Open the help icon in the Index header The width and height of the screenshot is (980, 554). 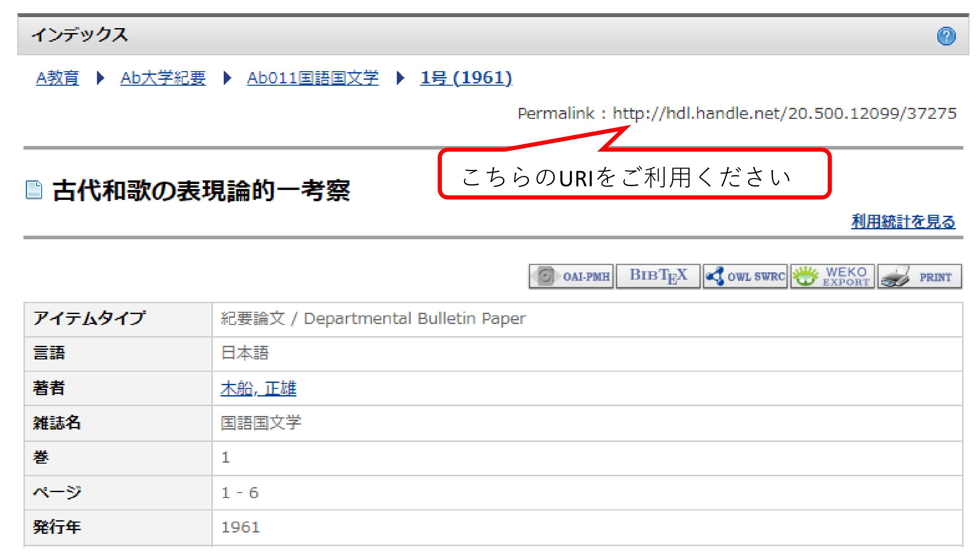(946, 36)
